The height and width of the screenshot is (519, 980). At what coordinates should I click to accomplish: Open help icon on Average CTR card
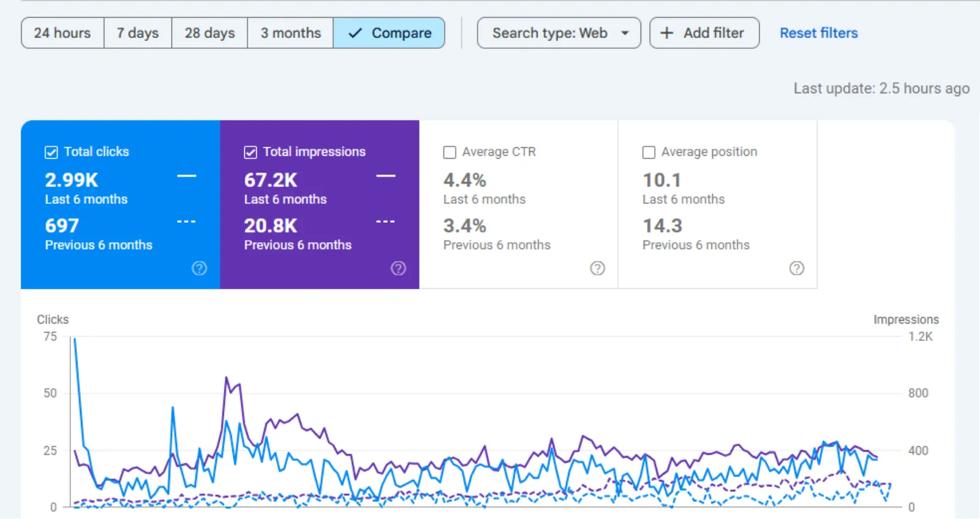[597, 268]
